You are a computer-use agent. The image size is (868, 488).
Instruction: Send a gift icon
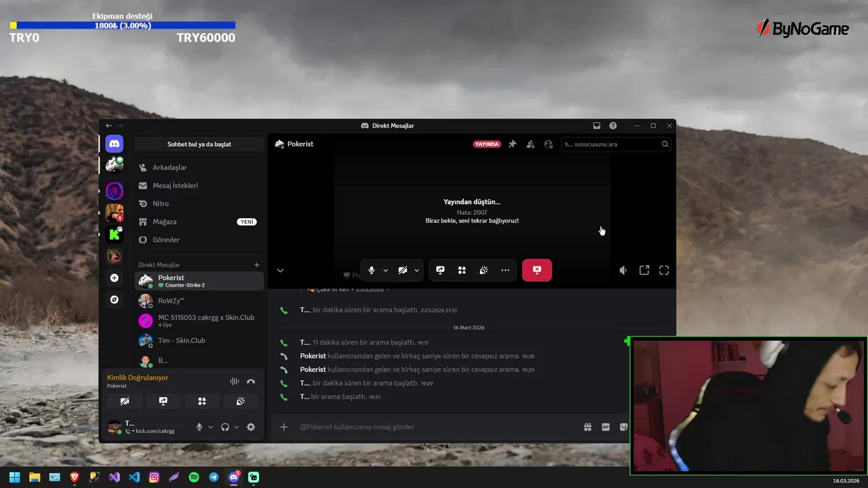[x=588, y=427]
